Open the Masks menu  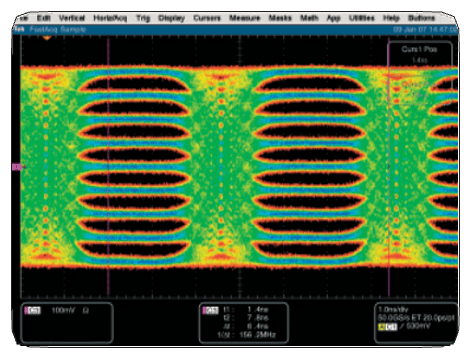pyautogui.click(x=280, y=18)
